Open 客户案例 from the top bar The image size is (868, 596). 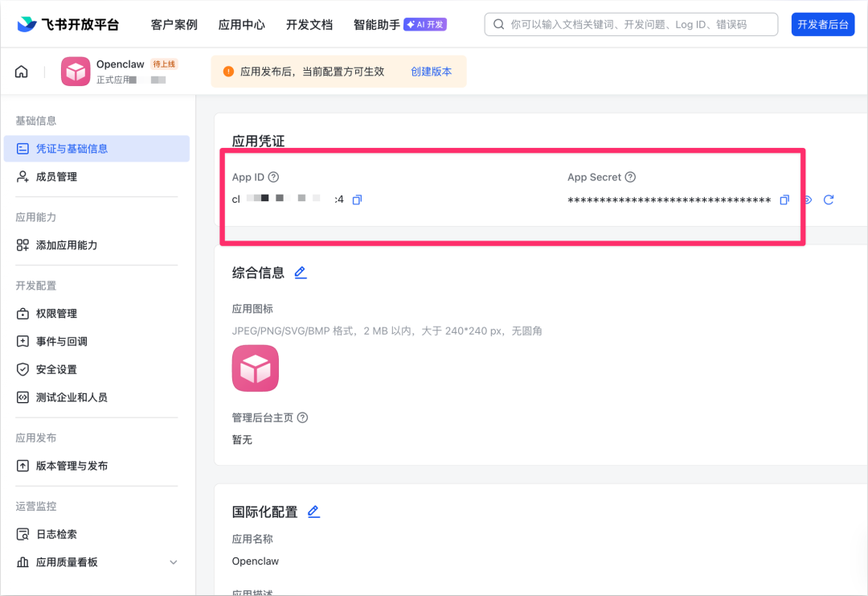pyautogui.click(x=174, y=24)
